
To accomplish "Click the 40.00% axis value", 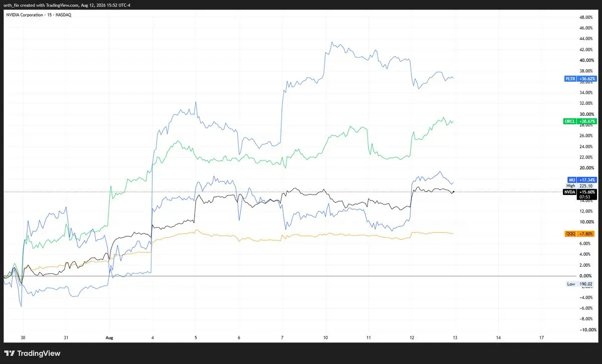I will point(586,60).
